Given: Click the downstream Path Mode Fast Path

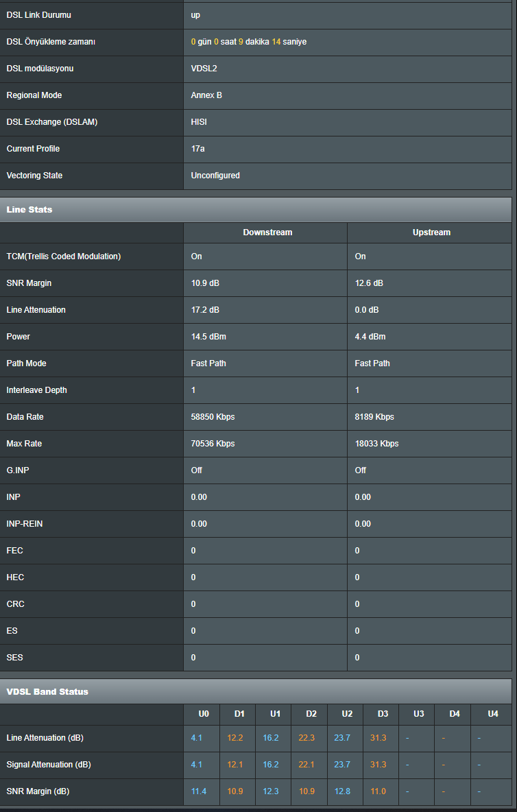Looking at the screenshot, I should pyautogui.click(x=208, y=363).
